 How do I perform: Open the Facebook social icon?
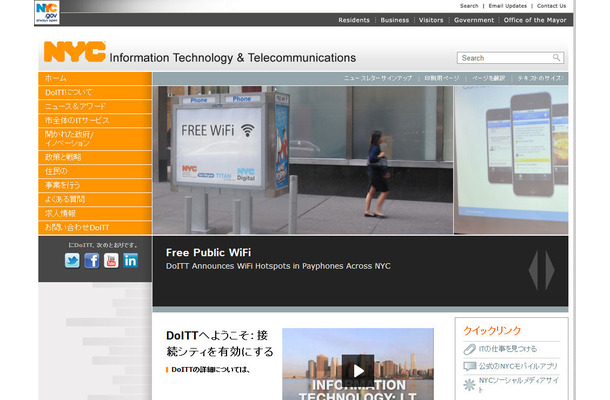click(x=92, y=260)
